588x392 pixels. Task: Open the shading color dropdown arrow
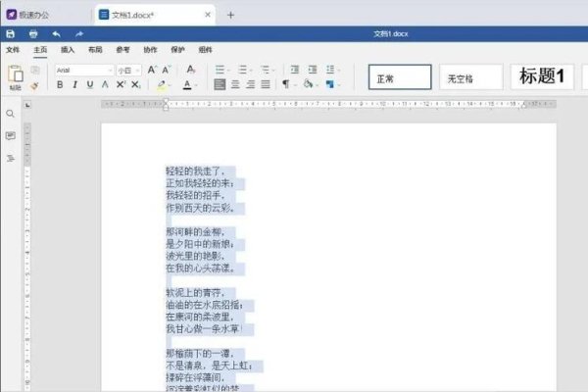pyautogui.click(x=318, y=85)
